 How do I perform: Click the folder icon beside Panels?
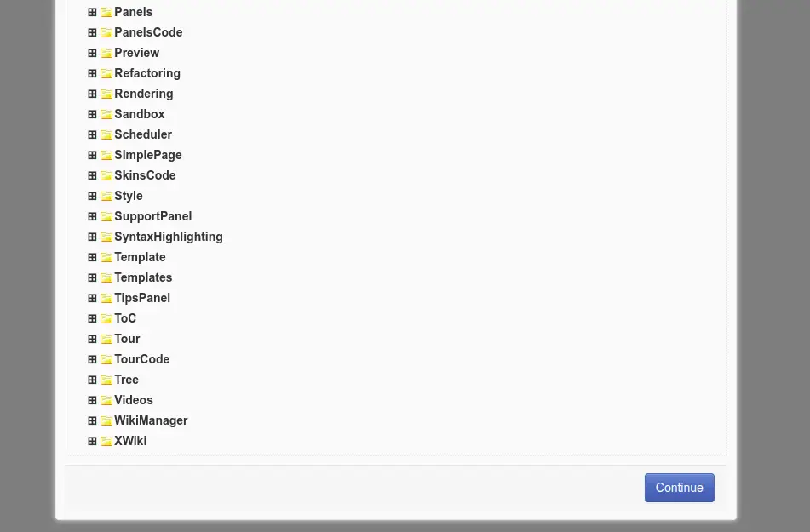(x=106, y=12)
